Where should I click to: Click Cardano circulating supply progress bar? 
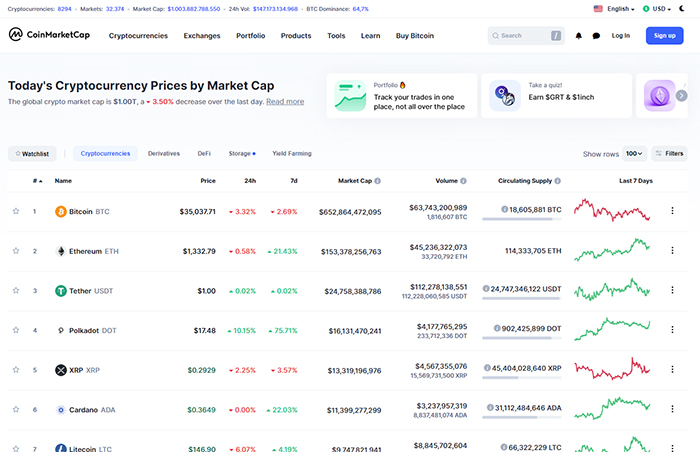pyautogui.click(x=521, y=417)
